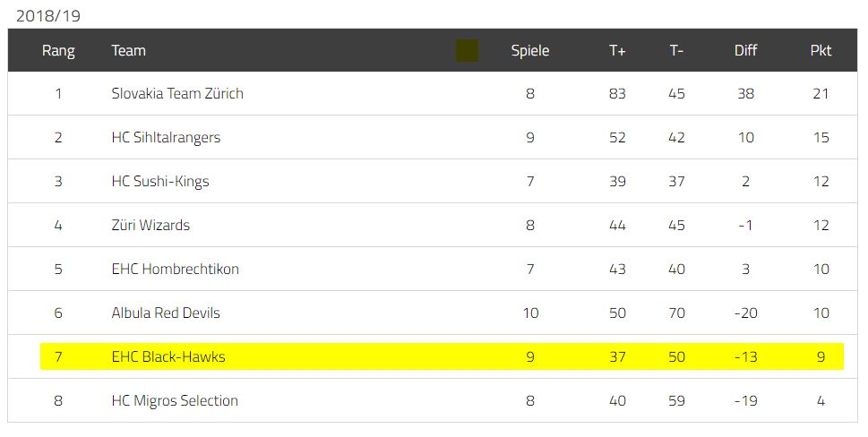Screen dimensions: 868x437
Task: Click games played value 10 for Albula
Action: (530, 313)
